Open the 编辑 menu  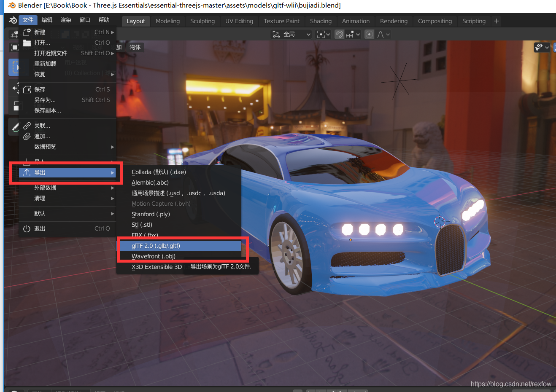click(47, 20)
